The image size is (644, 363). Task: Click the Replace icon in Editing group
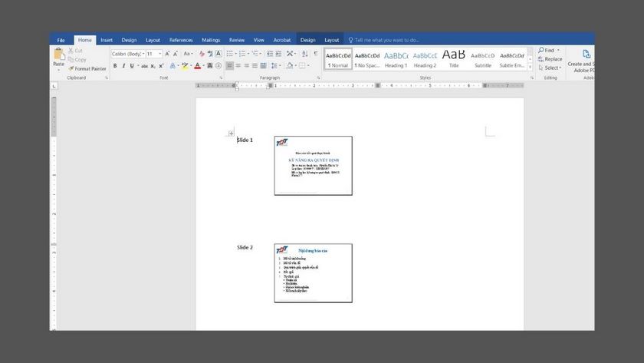(550, 59)
